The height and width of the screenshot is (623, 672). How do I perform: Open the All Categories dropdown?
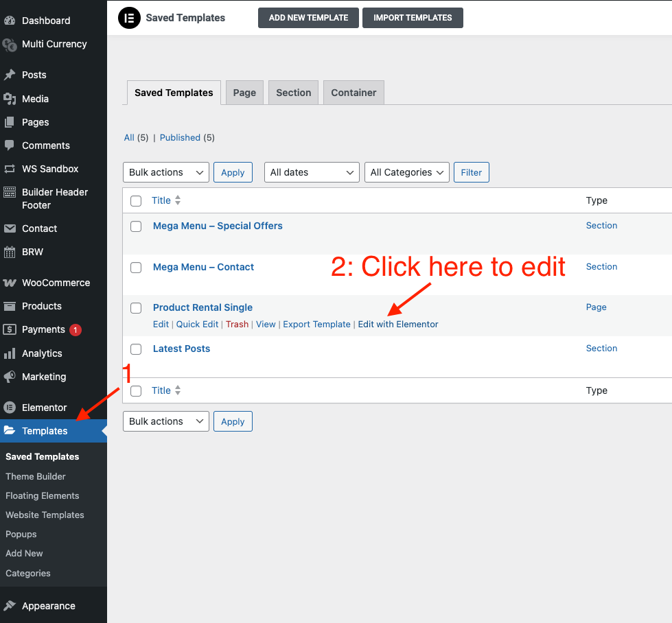point(406,172)
